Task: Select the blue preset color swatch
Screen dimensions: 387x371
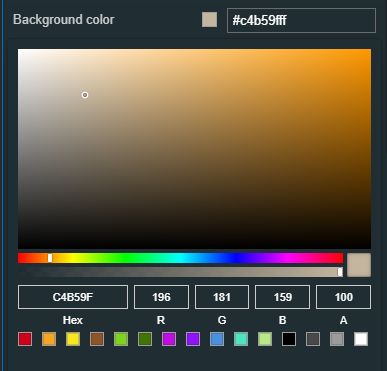Action: [217, 339]
